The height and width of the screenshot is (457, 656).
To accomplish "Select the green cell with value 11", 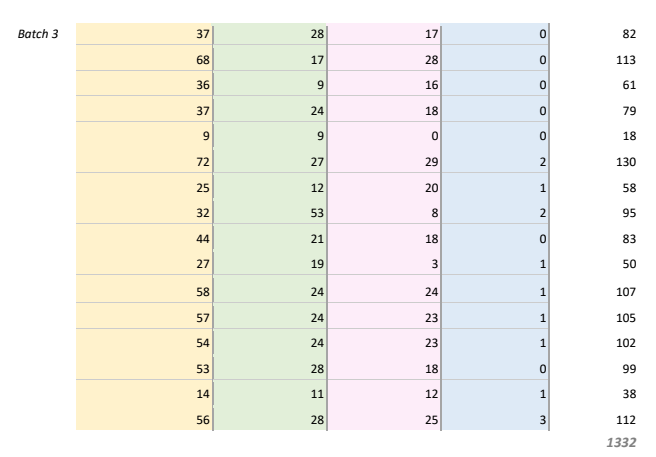I will [270, 393].
